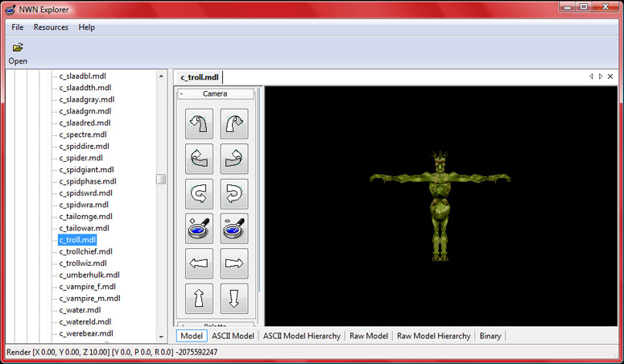Click the troll model in the 3D viewport
This screenshot has width=624, height=364.
coord(440,205)
